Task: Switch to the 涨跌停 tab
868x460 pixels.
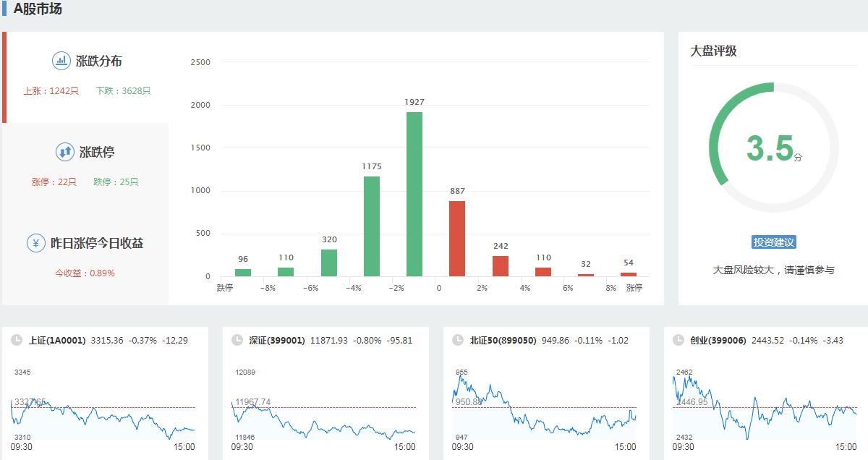Action: coord(97,153)
